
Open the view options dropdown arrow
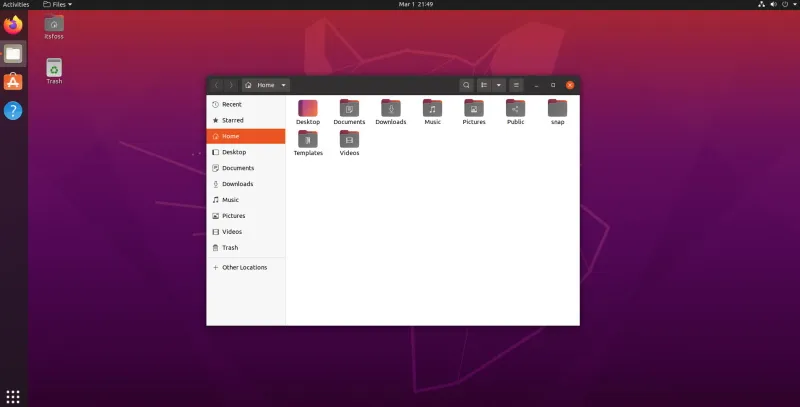pyautogui.click(x=499, y=85)
